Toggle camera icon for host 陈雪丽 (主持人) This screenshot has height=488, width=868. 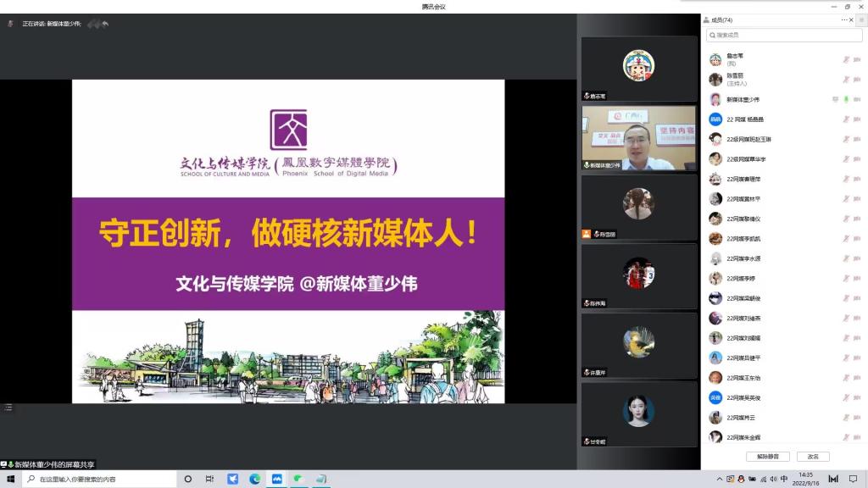(x=857, y=80)
